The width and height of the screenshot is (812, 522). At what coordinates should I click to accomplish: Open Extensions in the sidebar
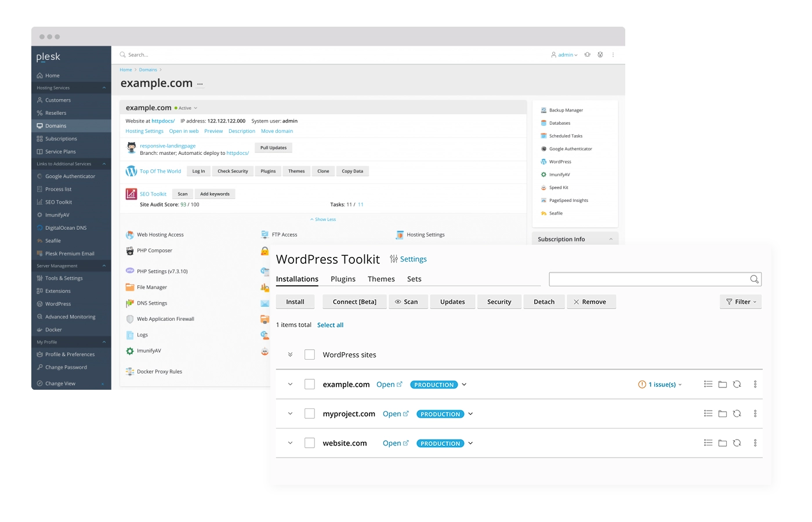58,291
